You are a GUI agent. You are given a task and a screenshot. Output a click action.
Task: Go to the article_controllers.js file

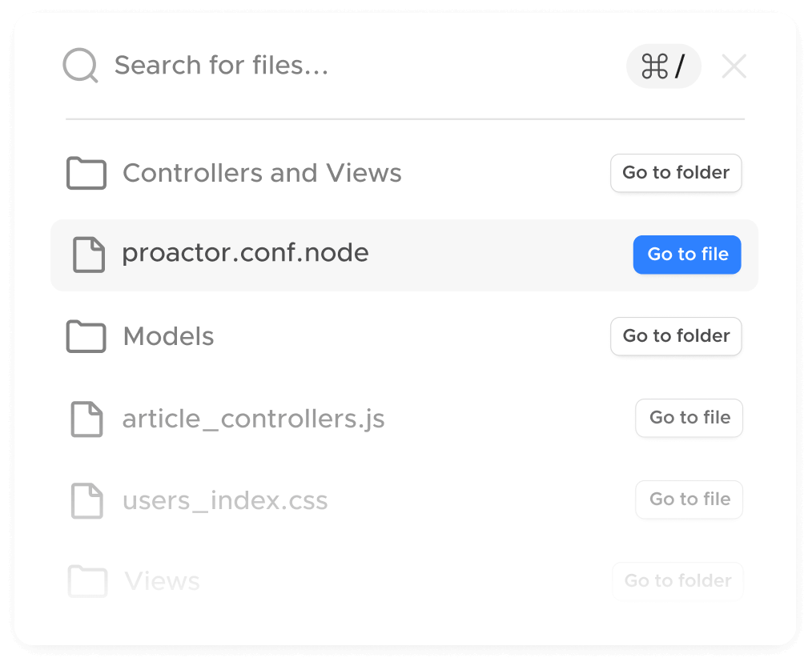tap(689, 418)
